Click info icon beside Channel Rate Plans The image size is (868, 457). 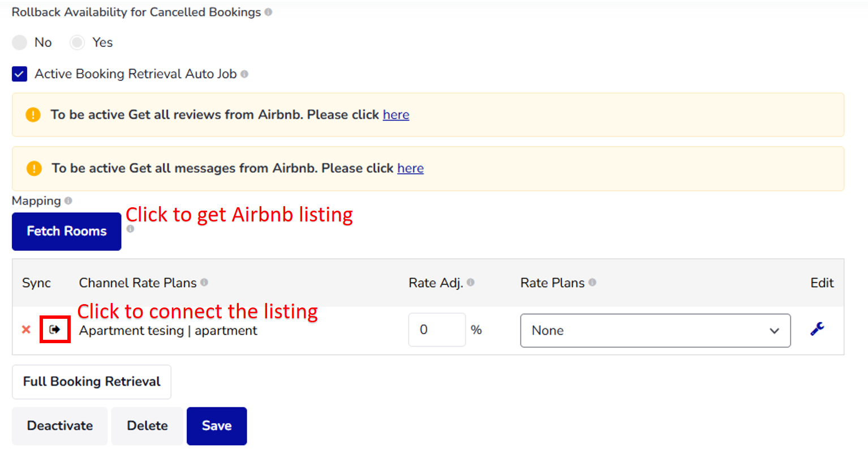204,282
